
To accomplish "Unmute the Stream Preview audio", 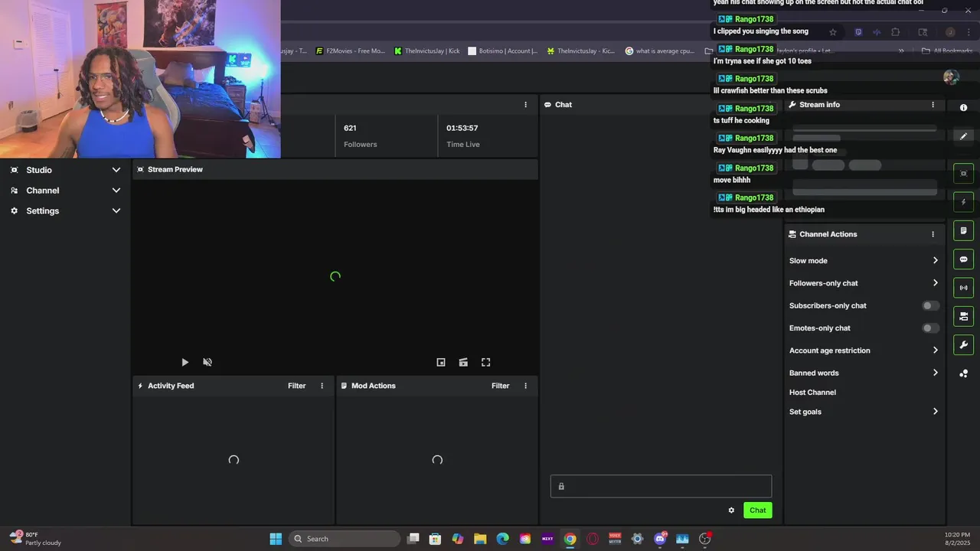I will pos(207,363).
